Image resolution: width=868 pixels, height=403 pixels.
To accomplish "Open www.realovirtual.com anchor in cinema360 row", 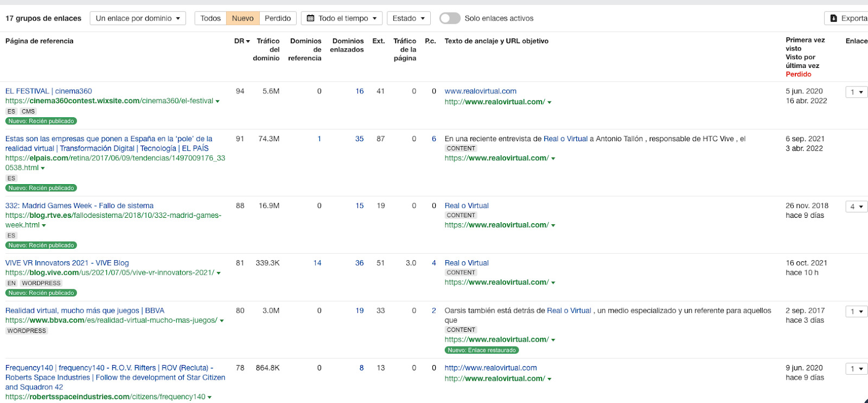I will click(x=481, y=91).
